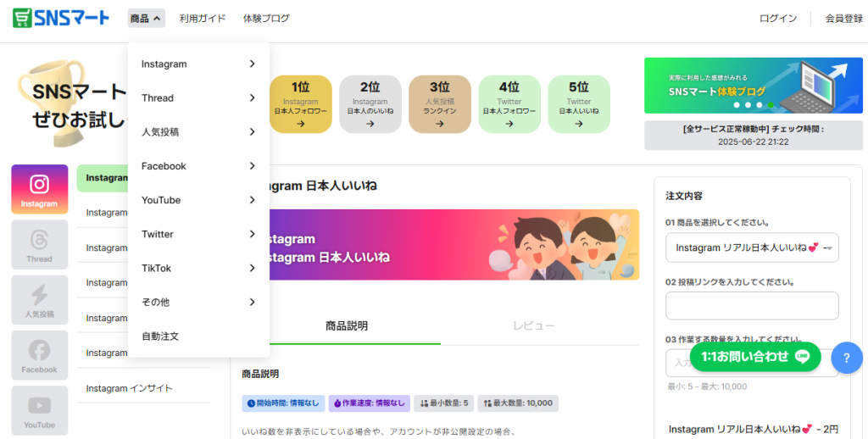The image size is (868, 439).
Task: Open 体験ブログ in the top navigation
Action: [266, 19]
